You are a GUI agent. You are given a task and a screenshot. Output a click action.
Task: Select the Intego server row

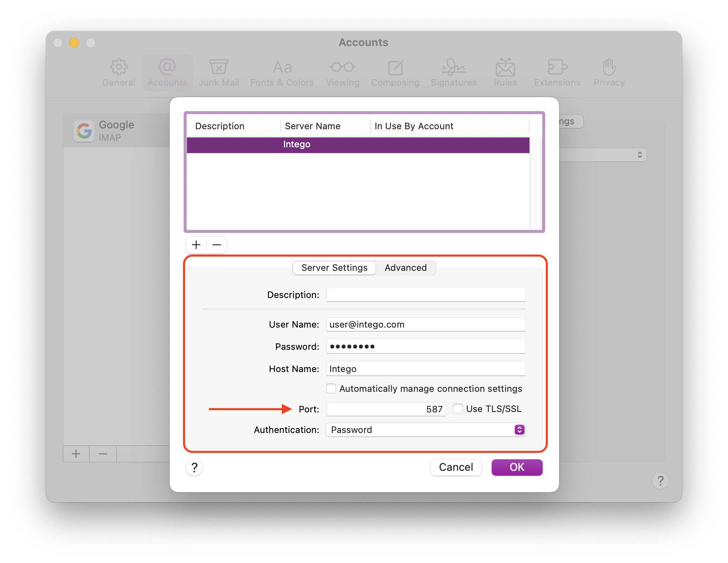[358, 144]
